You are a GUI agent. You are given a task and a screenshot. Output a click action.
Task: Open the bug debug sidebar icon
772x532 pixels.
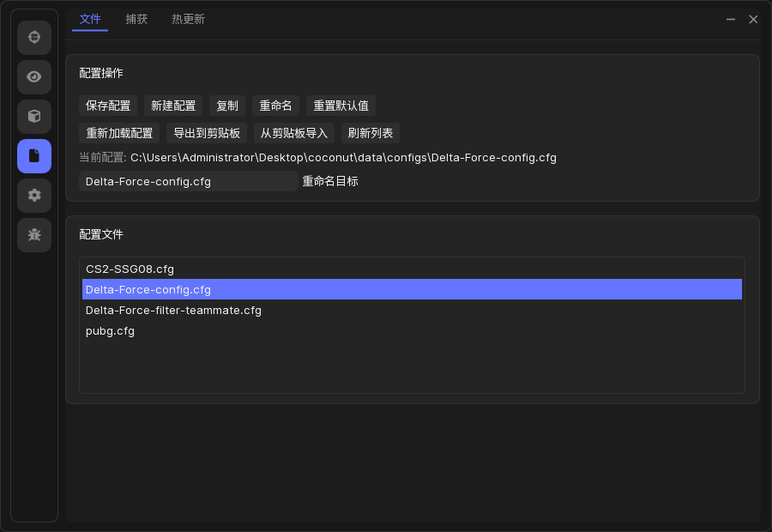click(34, 234)
